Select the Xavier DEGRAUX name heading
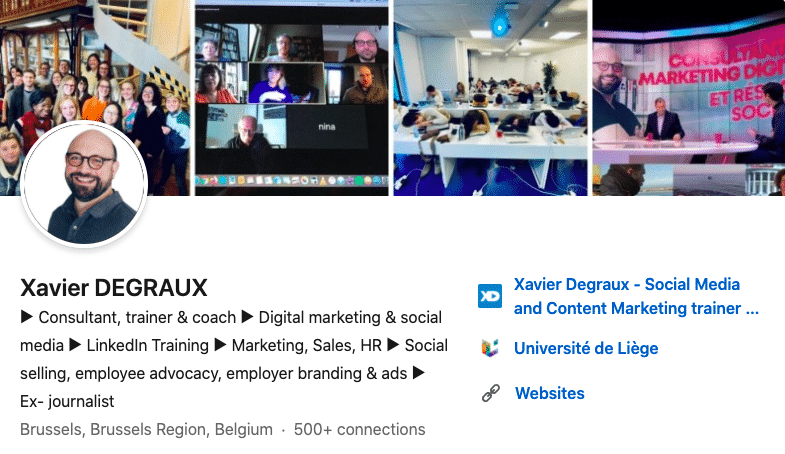Viewport: 785px width, 454px height. [114, 288]
